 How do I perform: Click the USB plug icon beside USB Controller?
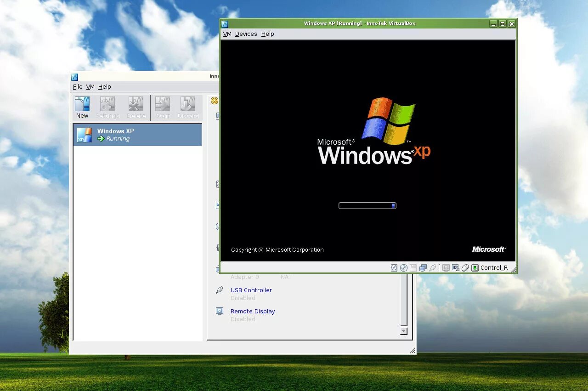coord(220,290)
